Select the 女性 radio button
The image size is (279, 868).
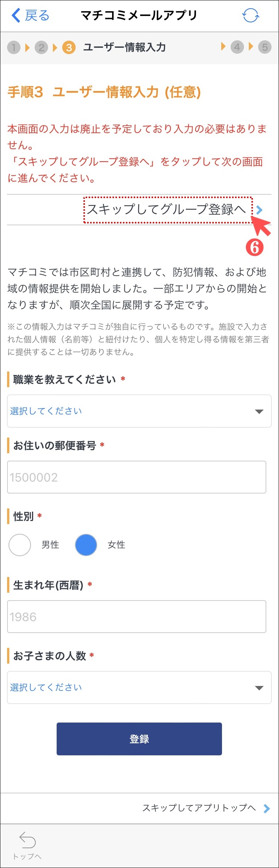coord(86,545)
